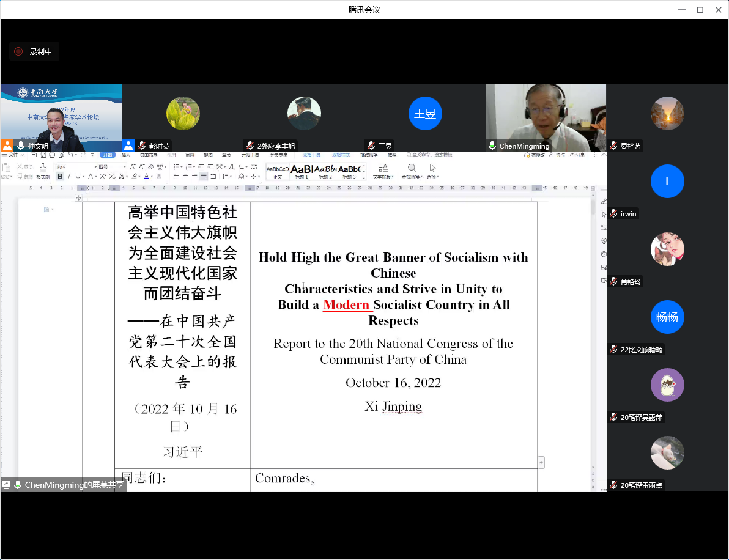Click the text layout (文字排版) icon
Viewport: 729px width, 560px height.
(x=383, y=168)
